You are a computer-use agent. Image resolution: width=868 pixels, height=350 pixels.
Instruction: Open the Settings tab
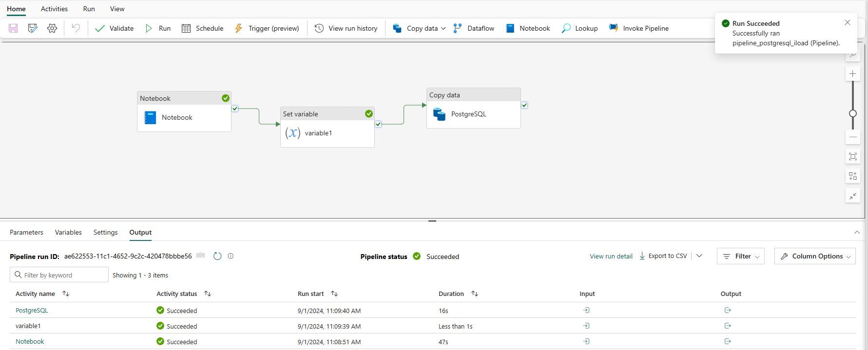click(x=105, y=232)
